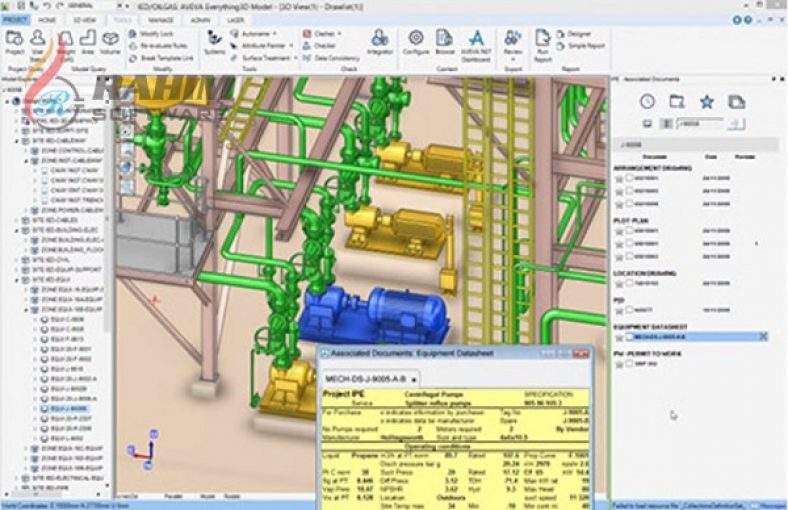Switch to the ADMIN ribbon tab
788x510 pixels.
point(200,20)
